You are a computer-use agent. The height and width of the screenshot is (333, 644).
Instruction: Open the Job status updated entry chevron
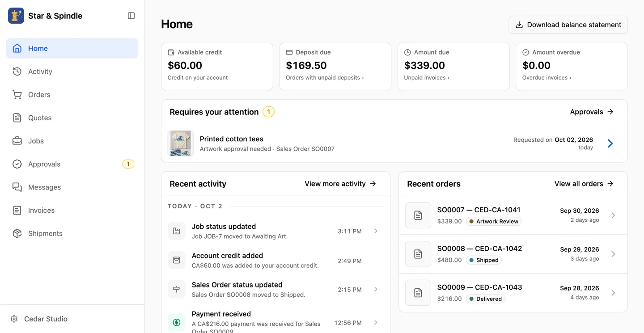coord(376,231)
